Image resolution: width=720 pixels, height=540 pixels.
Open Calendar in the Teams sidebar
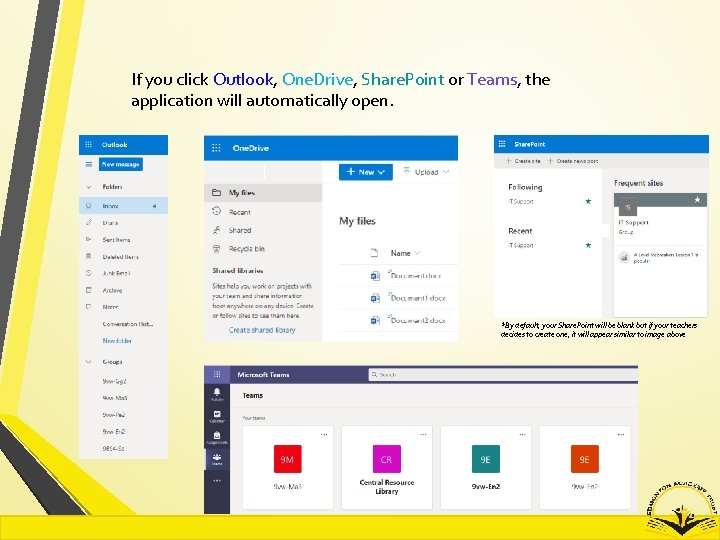(217, 416)
